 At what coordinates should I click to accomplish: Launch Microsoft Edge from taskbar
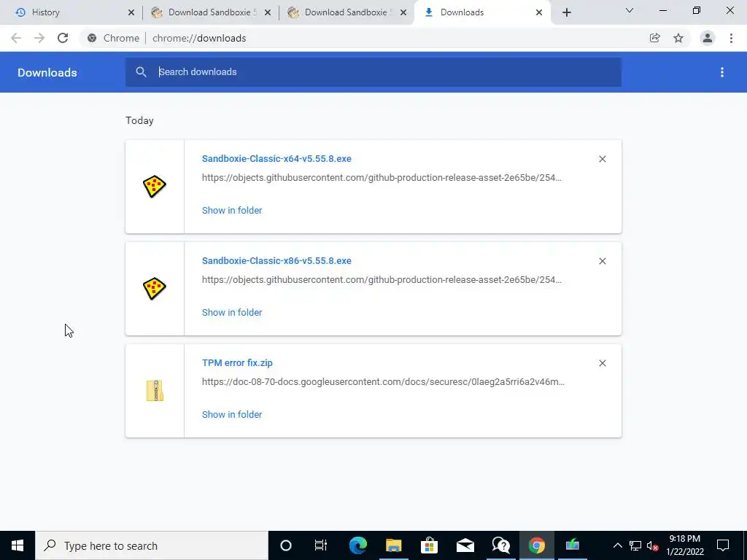pos(357,545)
